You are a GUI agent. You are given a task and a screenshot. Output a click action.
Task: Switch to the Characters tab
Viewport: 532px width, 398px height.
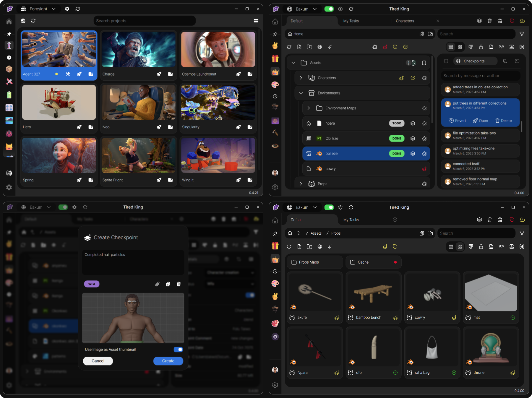point(405,21)
